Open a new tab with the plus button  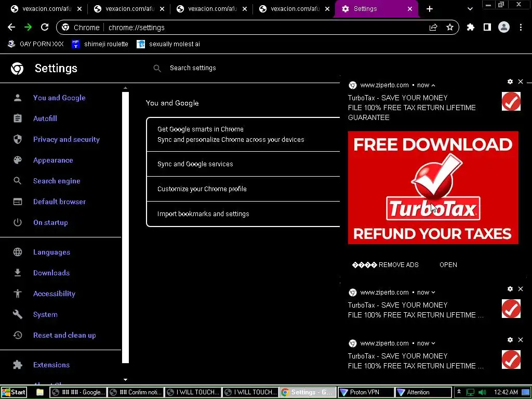point(430,9)
